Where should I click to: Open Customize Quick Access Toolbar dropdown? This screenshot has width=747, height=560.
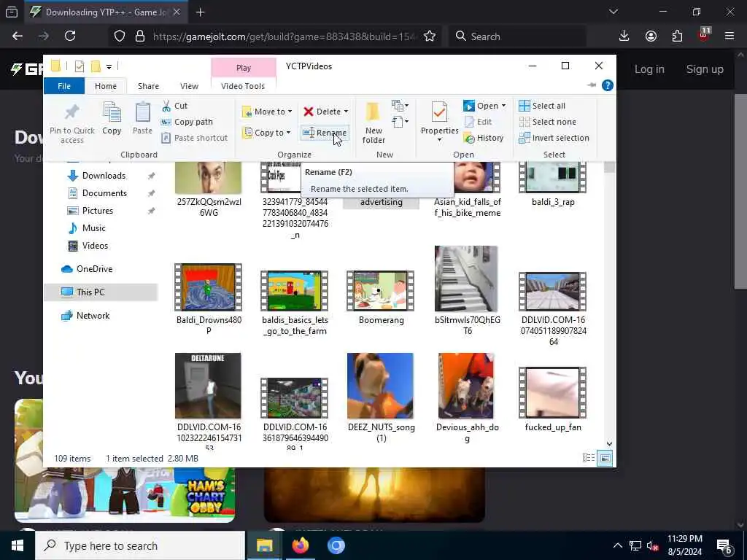point(109,66)
